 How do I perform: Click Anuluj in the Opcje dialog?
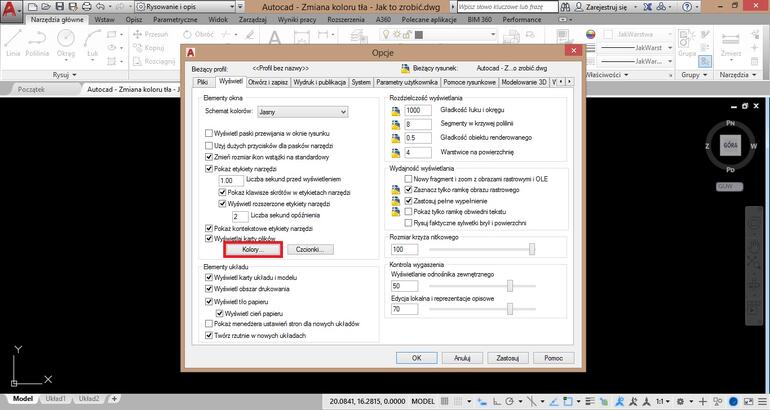[x=462, y=358]
